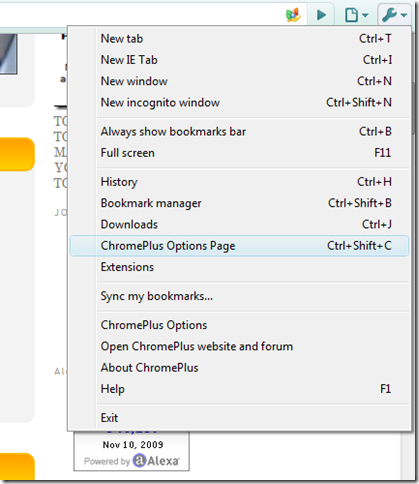Select ChromePlus Options Page entry
This screenshot has height=484, width=419.
click(239, 246)
